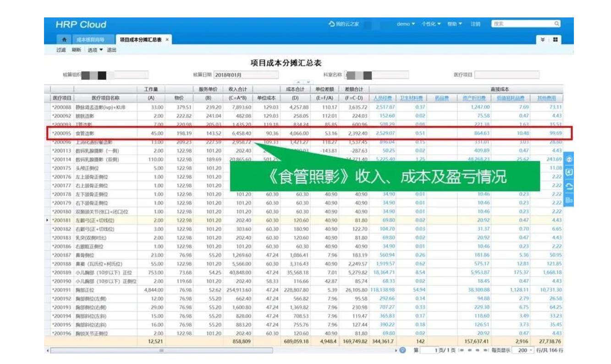Click the 其他费用 column header
Image resolution: width=611 pixels, height=364 pixels.
(x=547, y=98)
